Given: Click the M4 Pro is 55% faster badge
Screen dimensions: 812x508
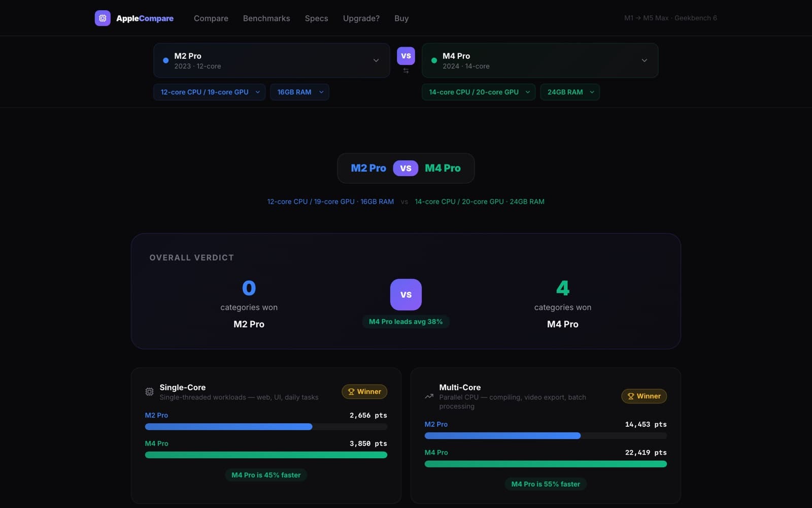Looking at the screenshot, I should tap(546, 484).
